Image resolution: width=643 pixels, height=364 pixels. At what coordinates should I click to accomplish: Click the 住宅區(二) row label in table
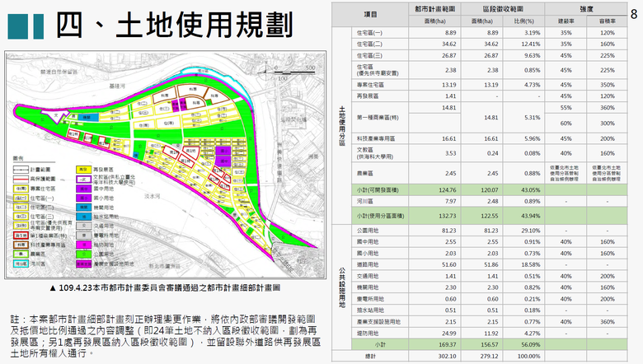[369, 44]
